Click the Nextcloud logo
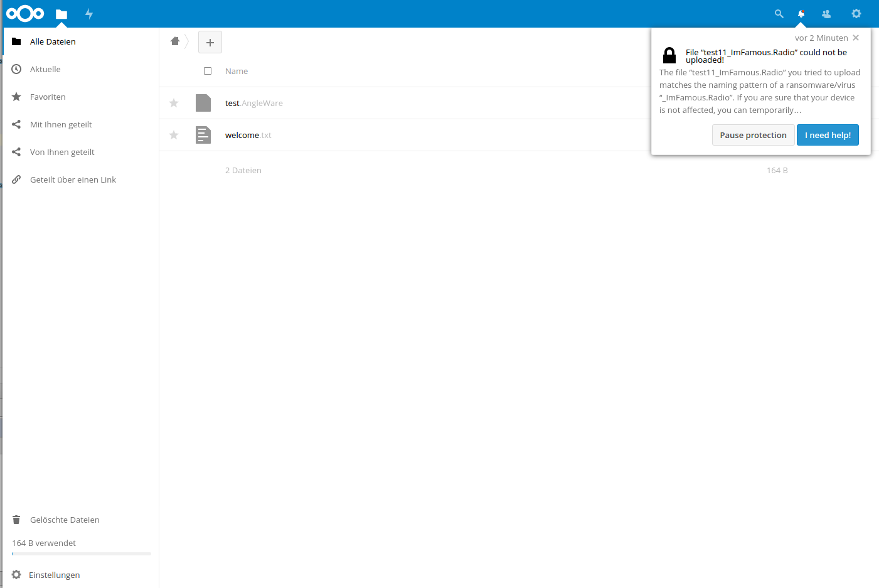This screenshot has width=879, height=588. point(25,13)
